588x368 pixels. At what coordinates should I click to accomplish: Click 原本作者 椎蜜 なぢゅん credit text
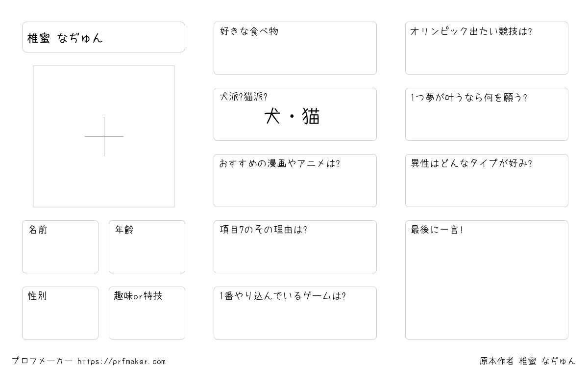coord(528,362)
